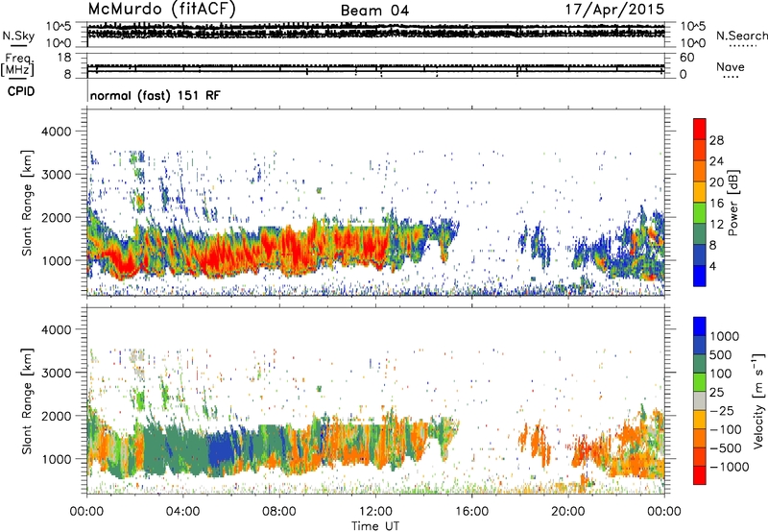Click the 'Beam 04' header label
This screenshot has height=532, width=768.
tap(374, 11)
